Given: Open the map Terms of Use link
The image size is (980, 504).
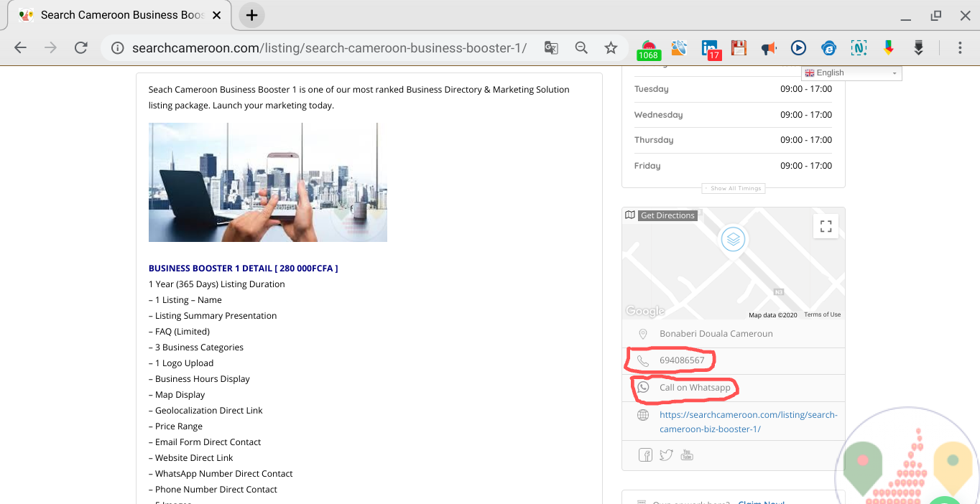Looking at the screenshot, I should [822, 314].
